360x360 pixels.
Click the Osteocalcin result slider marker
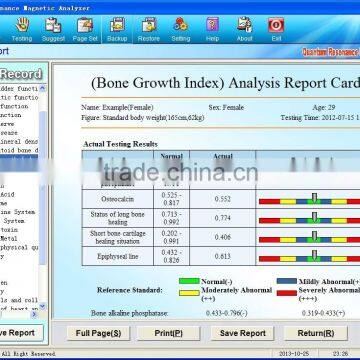coord(314,198)
